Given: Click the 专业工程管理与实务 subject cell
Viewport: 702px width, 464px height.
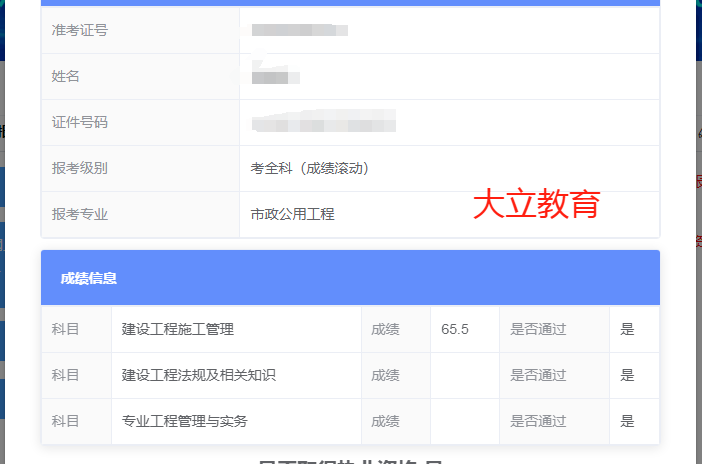Looking at the screenshot, I should coord(236,421).
